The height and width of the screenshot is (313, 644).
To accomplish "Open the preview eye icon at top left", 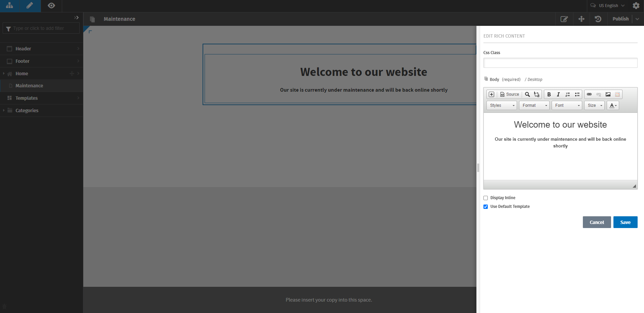I will click(51, 6).
